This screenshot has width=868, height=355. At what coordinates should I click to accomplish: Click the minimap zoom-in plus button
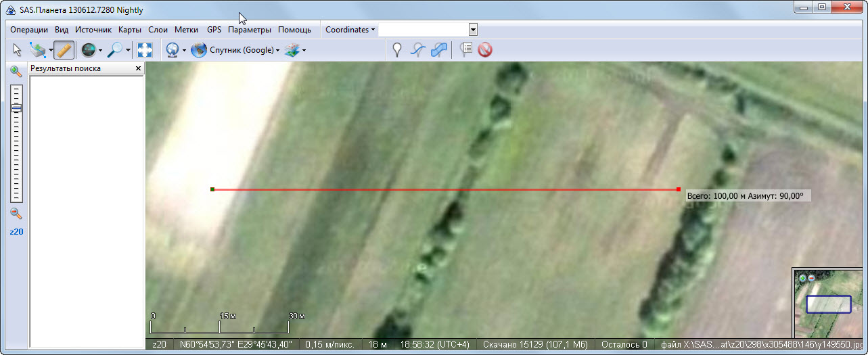pyautogui.click(x=802, y=278)
